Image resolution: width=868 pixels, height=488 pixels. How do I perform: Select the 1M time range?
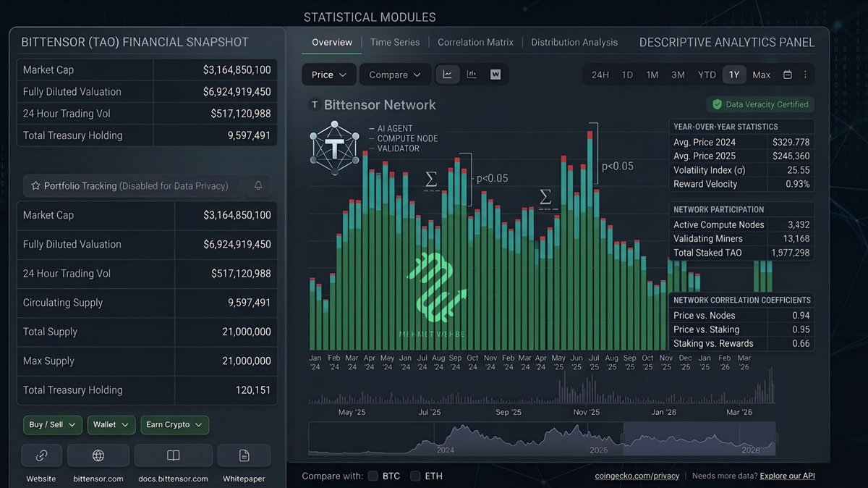[x=652, y=75]
